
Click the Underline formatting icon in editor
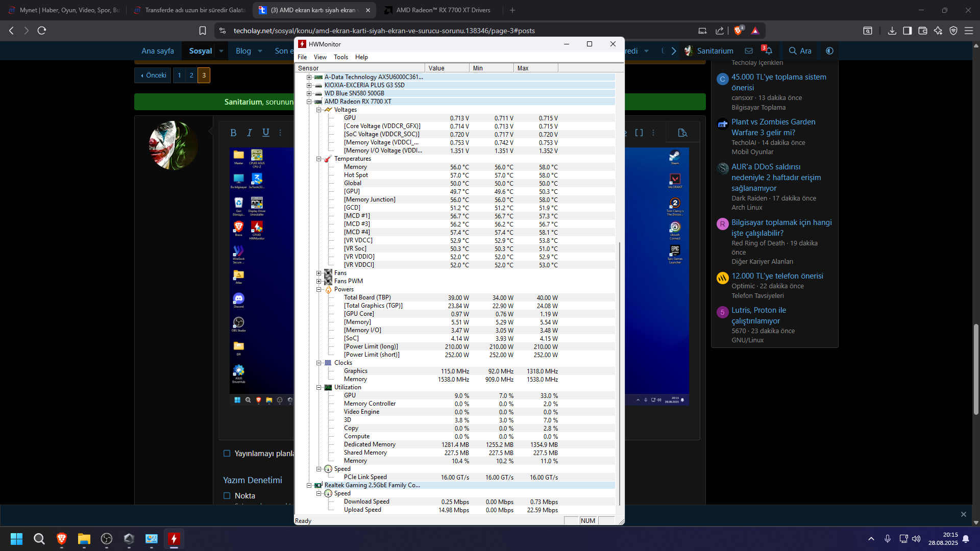266,133
